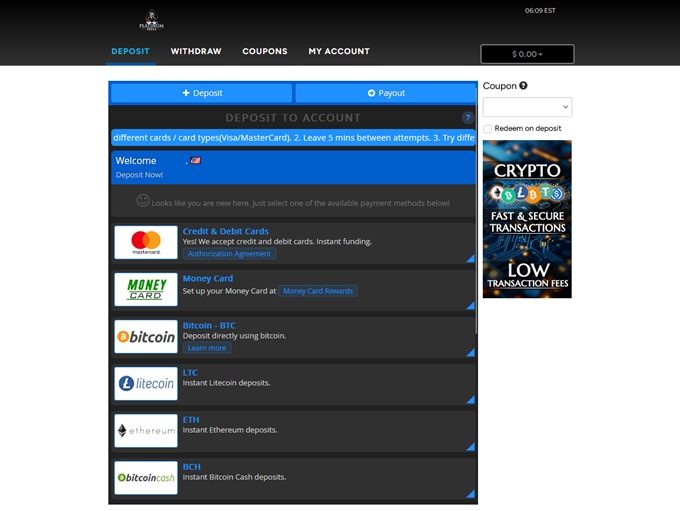Image resolution: width=680 pixels, height=511 pixels.
Task: Select the Ethereum logo icon
Action: pos(146,430)
